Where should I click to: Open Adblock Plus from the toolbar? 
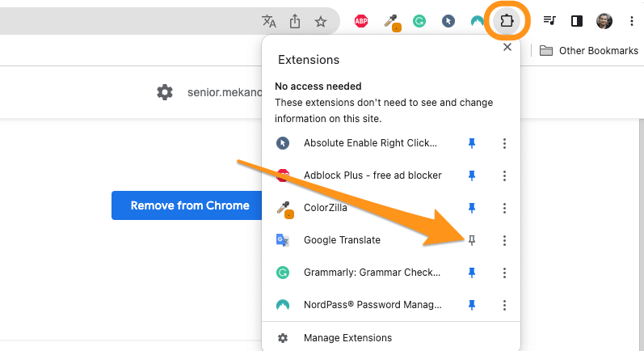click(361, 21)
